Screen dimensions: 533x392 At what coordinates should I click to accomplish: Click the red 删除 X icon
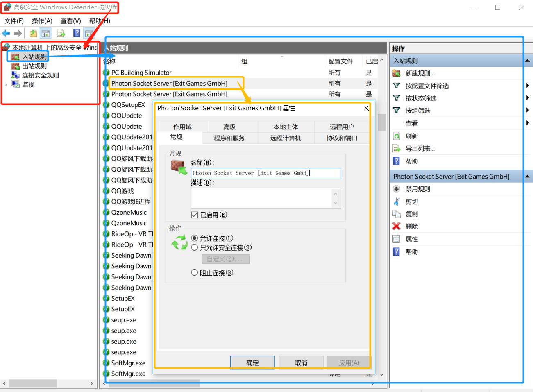click(397, 226)
